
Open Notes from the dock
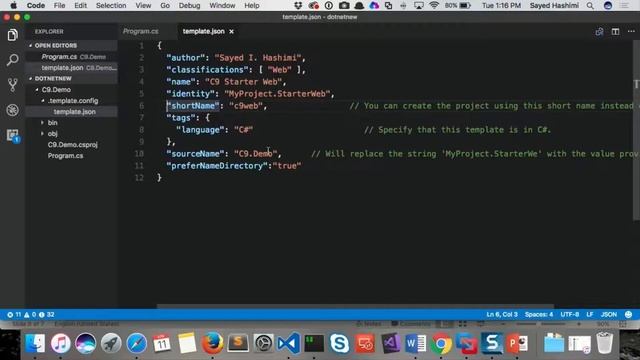pos(187,343)
